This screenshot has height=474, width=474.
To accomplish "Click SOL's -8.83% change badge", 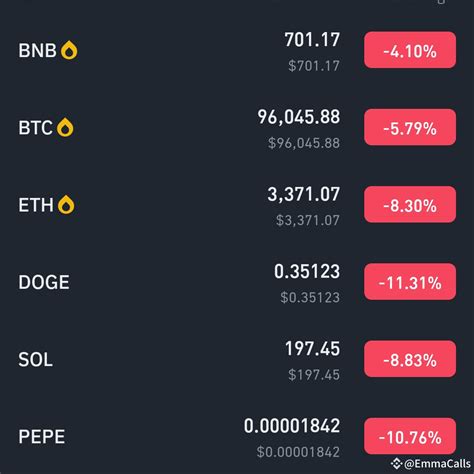I will pyautogui.click(x=410, y=359).
